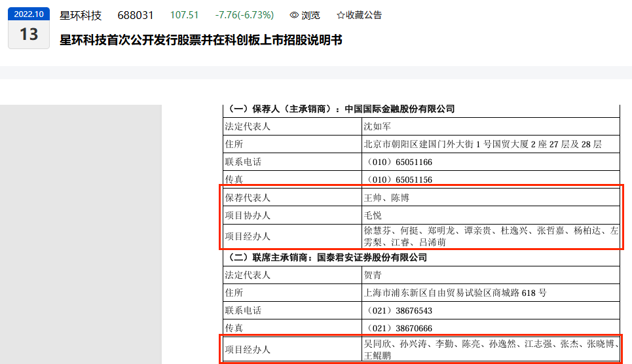Screen dimensions: 632x364
Task: Click fax number （021）38670666
Action: 398,328
